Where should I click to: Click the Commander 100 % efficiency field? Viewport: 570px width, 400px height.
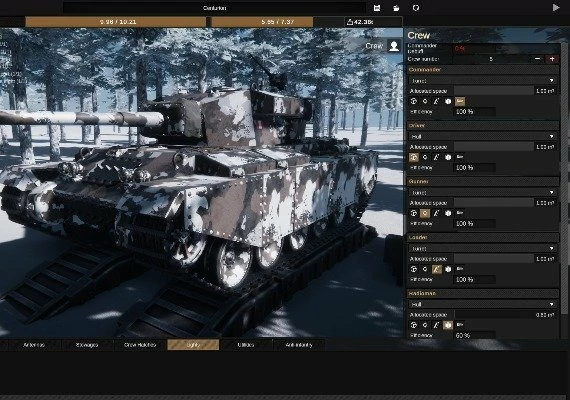[x=474, y=112]
